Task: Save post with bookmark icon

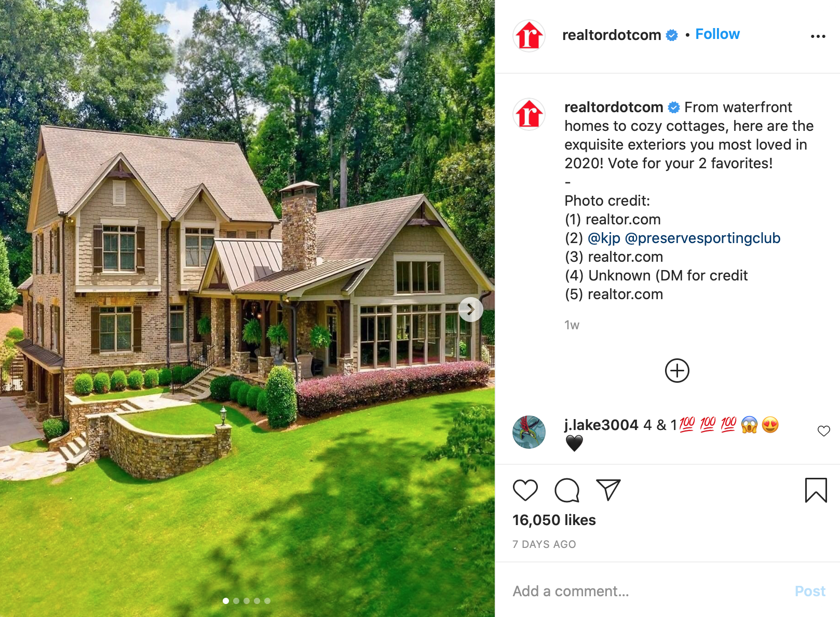Action: tap(816, 490)
